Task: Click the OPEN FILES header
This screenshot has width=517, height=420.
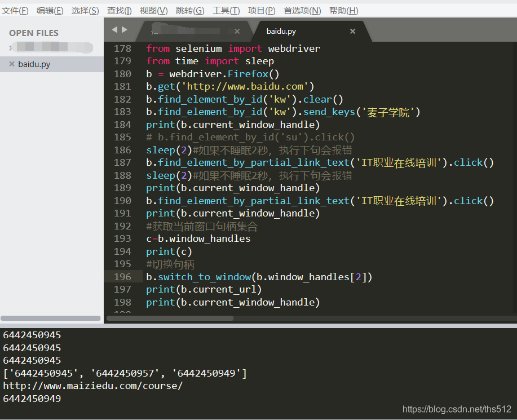Action: tap(34, 33)
